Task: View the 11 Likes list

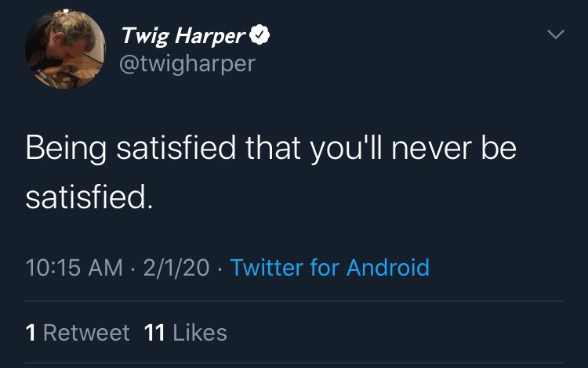Action: click(186, 333)
